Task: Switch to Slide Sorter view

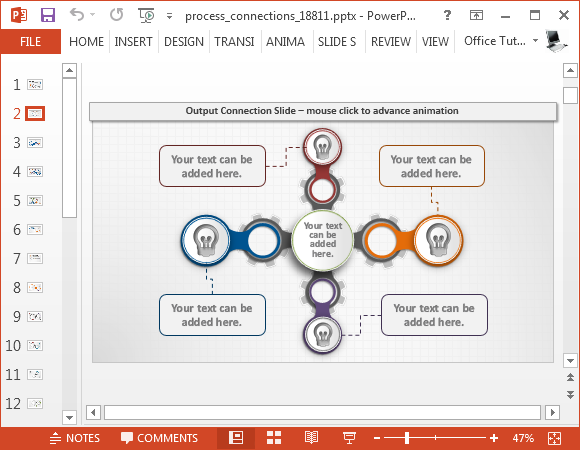Action: (x=274, y=438)
